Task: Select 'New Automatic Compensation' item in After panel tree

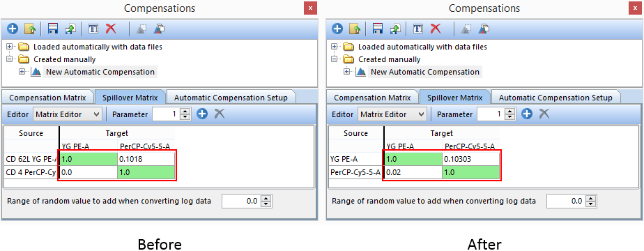Action: [425, 72]
